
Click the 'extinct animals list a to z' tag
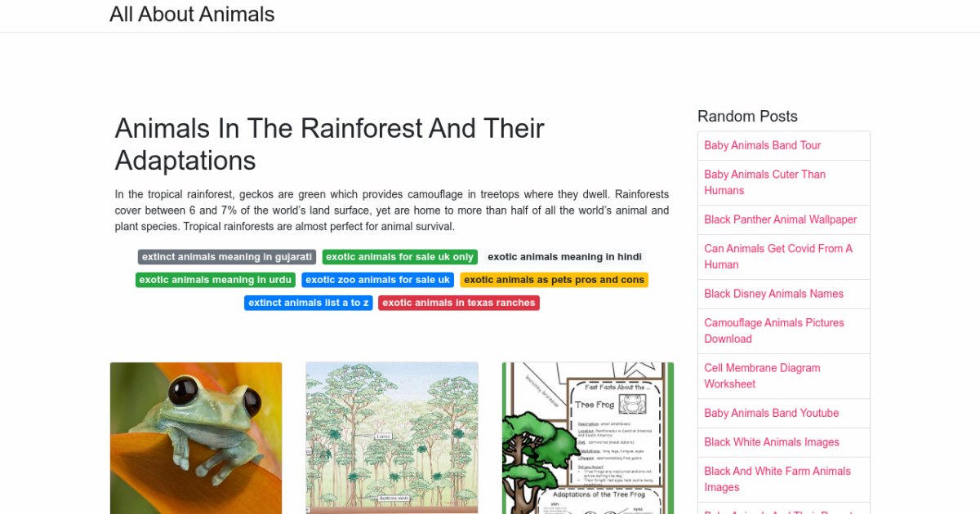point(308,302)
